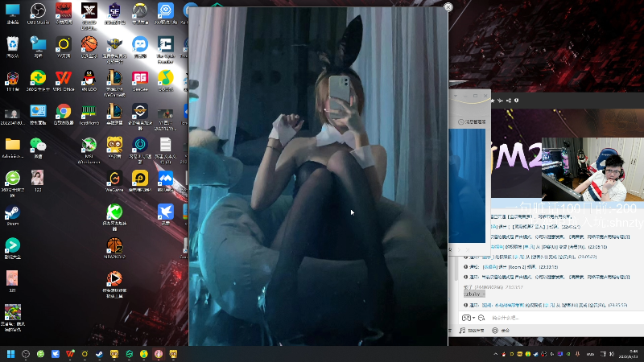Click the webcam preview in the stream window
This screenshot has width=644, height=362.
(592, 169)
